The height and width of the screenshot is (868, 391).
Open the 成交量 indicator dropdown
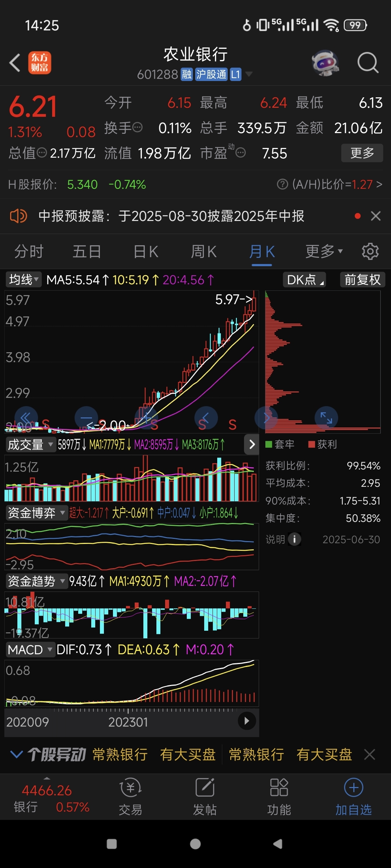click(30, 444)
